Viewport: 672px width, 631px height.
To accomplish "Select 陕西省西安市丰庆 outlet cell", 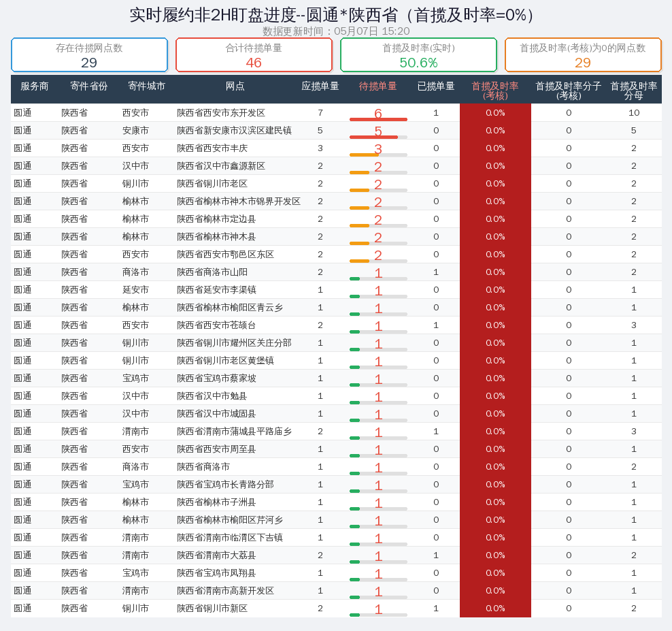I will pos(212,148).
